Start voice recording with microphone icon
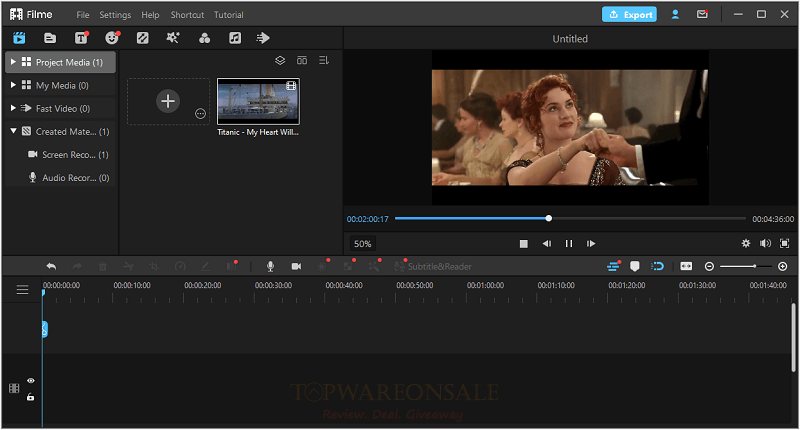Image resolution: width=800 pixels, height=430 pixels. pos(270,266)
